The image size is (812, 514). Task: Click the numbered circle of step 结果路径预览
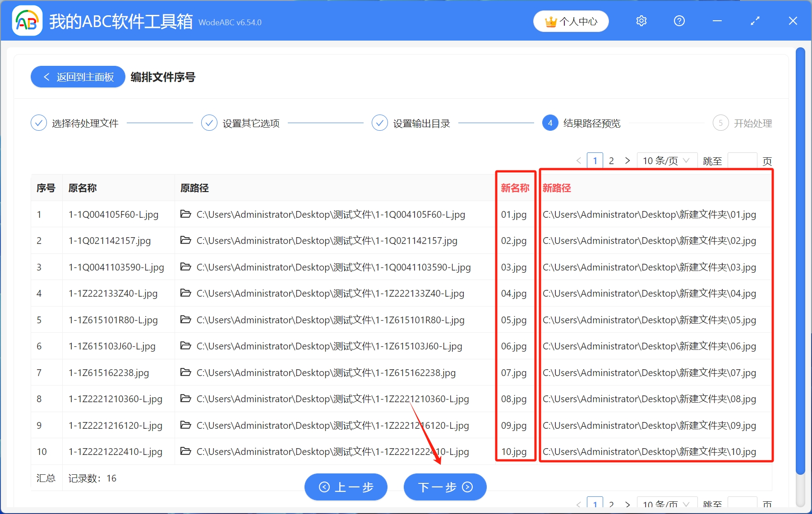[550, 123]
